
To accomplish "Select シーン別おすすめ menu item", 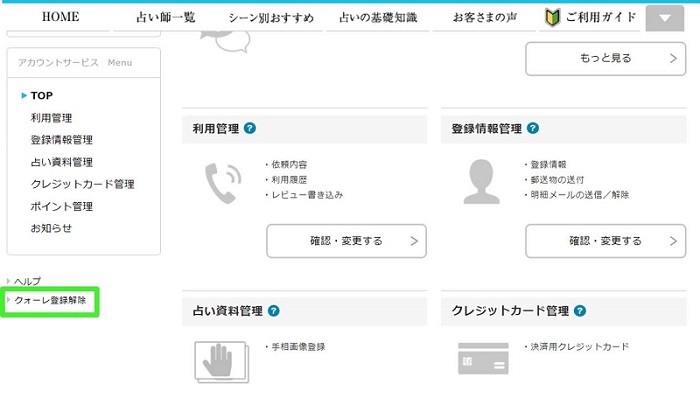I will 271,18.
